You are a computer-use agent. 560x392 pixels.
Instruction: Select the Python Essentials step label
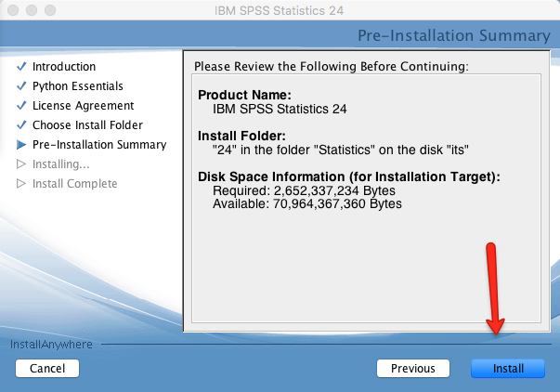(x=77, y=86)
